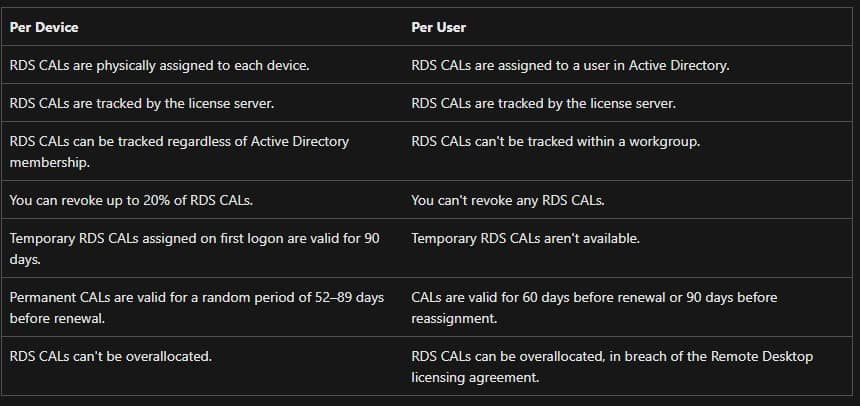Screen dimensions: 860x406
Task: Select the 'can't be tracked within a workgroup' cell
Action: pyautogui.click(x=555, y=141)
